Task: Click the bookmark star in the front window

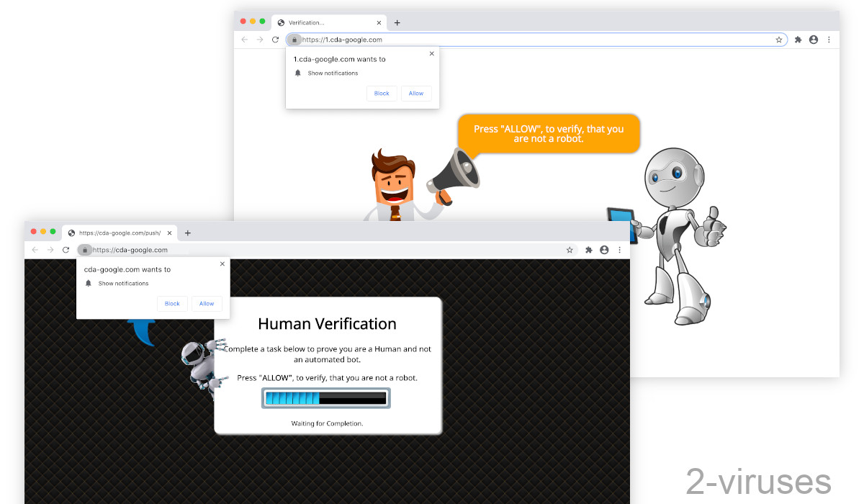Action: point(570,250)
